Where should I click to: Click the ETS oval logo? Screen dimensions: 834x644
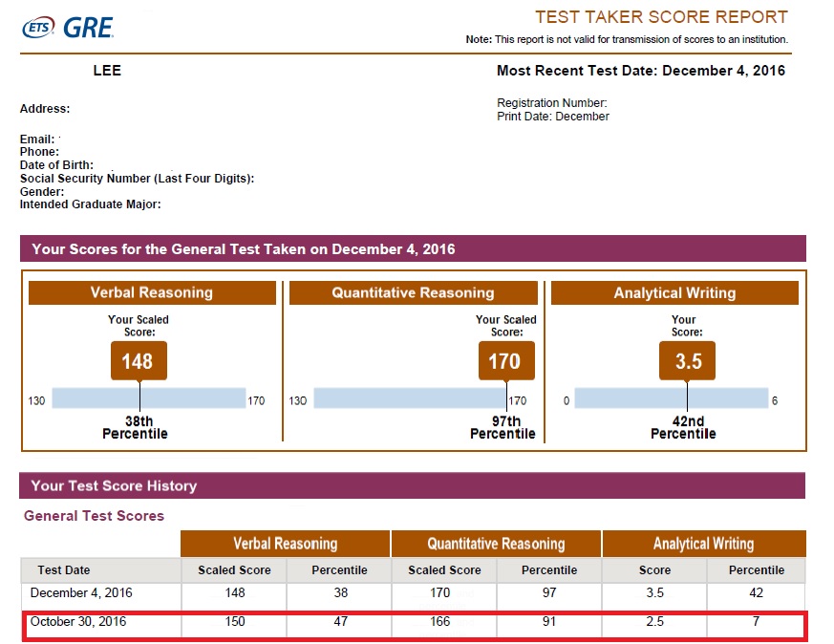(38, 28)
